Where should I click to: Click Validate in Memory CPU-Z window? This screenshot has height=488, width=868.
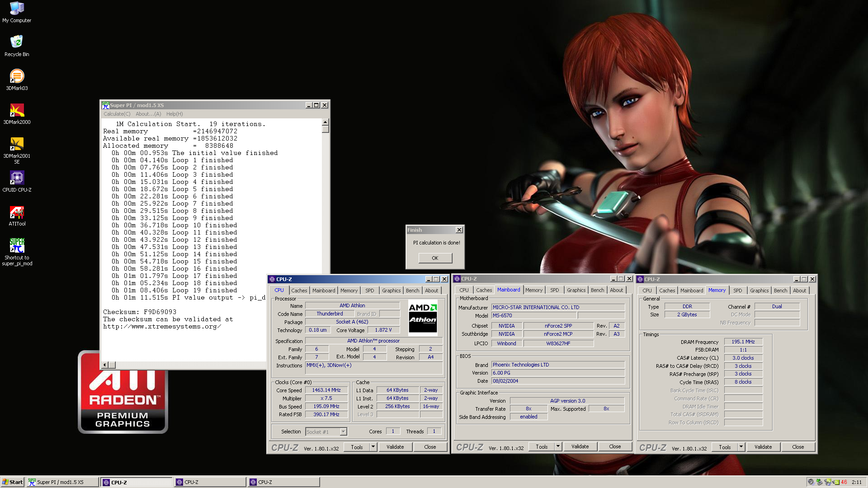pyautogui.click(x=763, y=447)
